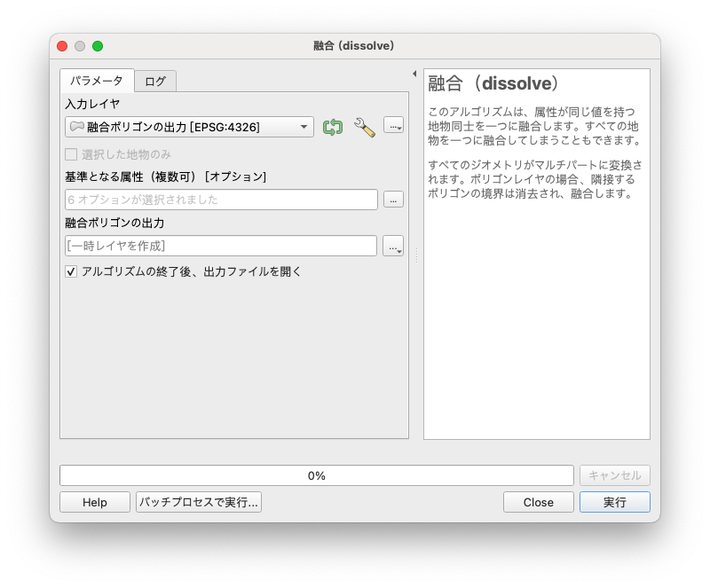Click the attribute selection ellipsis button
Viewport: 710px width, 588px height.
tap(392, 199)
